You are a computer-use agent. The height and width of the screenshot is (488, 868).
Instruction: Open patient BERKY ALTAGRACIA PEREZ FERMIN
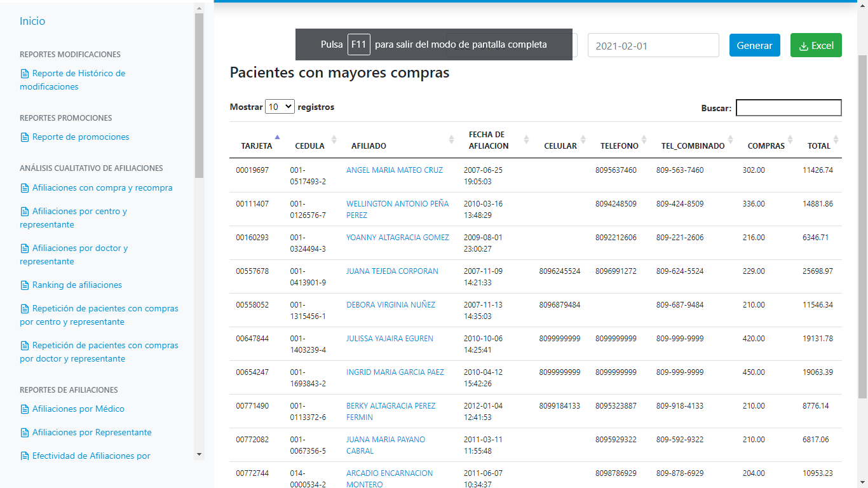pos(391,412)
